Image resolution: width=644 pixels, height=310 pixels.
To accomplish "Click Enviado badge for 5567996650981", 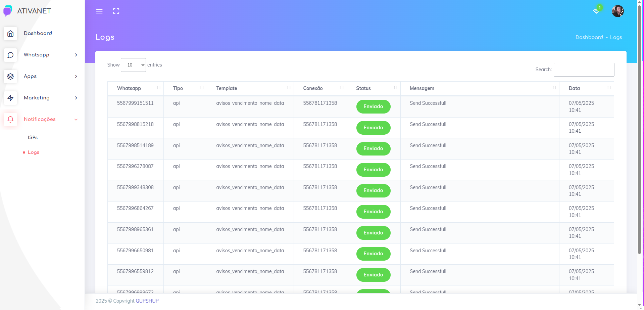I will (373, 254).
